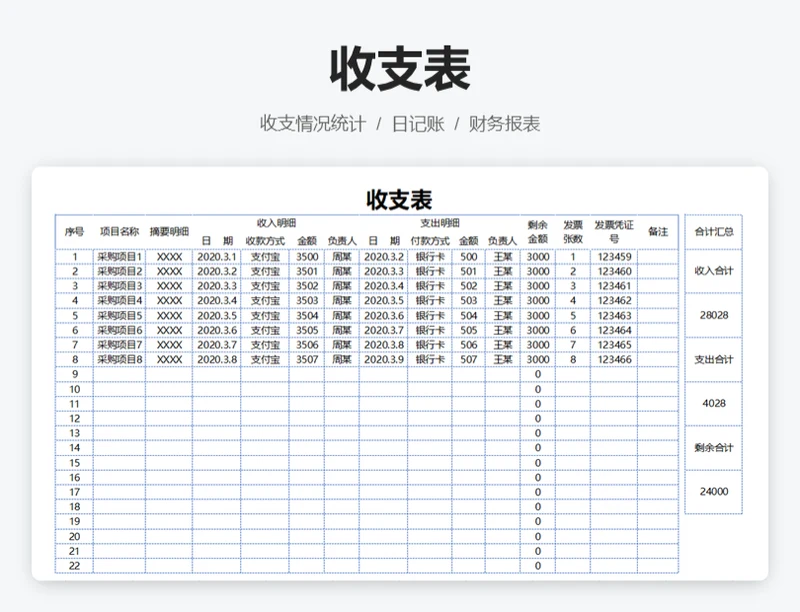Select invoice voucher cell 123459
This screenshot has width=800, height=612.
point(614,257)
